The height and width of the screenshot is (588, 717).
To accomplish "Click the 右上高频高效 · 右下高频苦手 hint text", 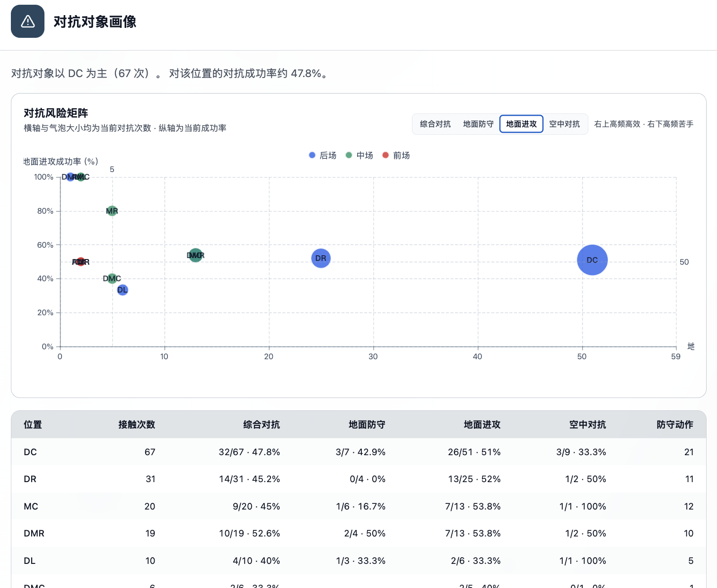I will tap(644, 124).
